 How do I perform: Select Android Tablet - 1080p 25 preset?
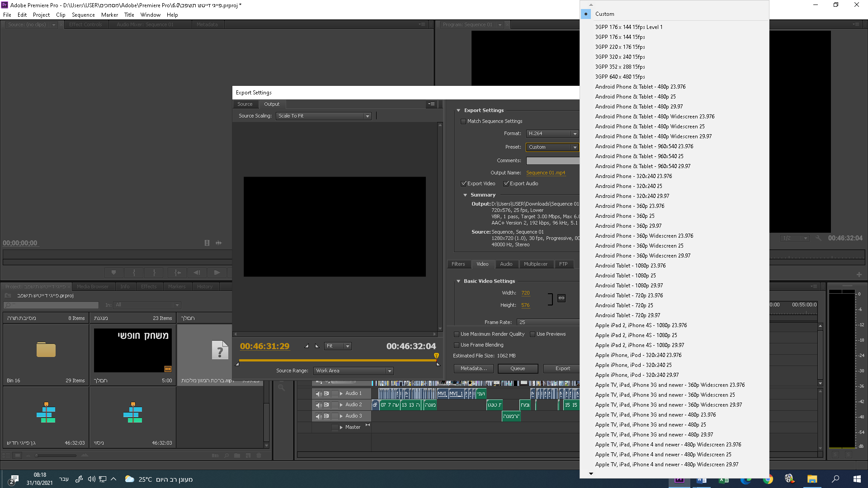tap(625, 276)
